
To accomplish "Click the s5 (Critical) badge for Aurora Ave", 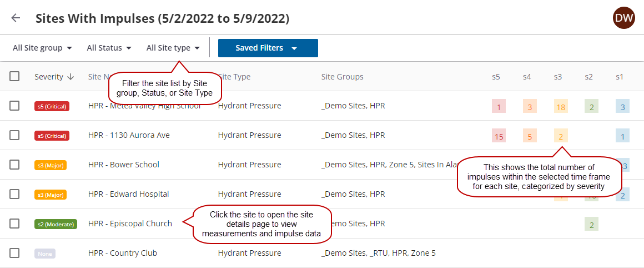I will point(52,136).
